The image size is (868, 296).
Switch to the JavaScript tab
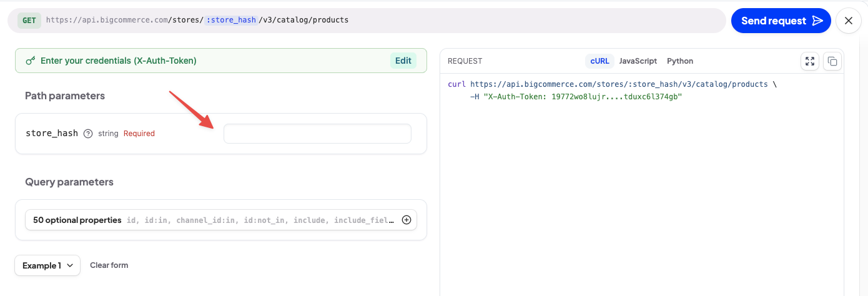tap(638, 61)
